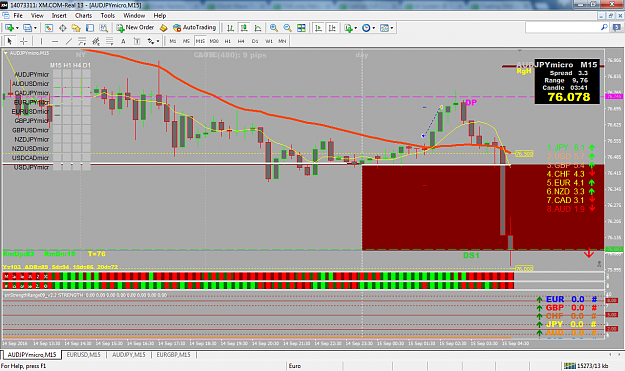
Task: Expand the arrows tool dropdown
Action: 158,41
